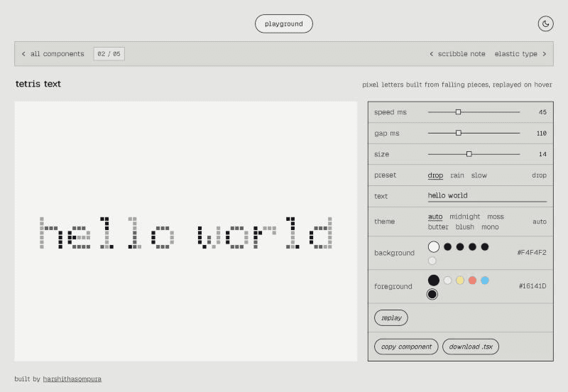This screenshot has height=392, width=568.
Task: Open the previous component, scribble note
Action: 457,54
